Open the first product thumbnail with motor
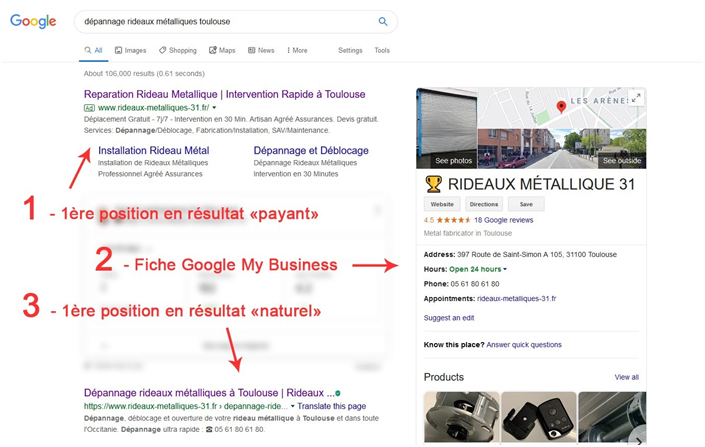The image size is (705, 447). (462, 417)
